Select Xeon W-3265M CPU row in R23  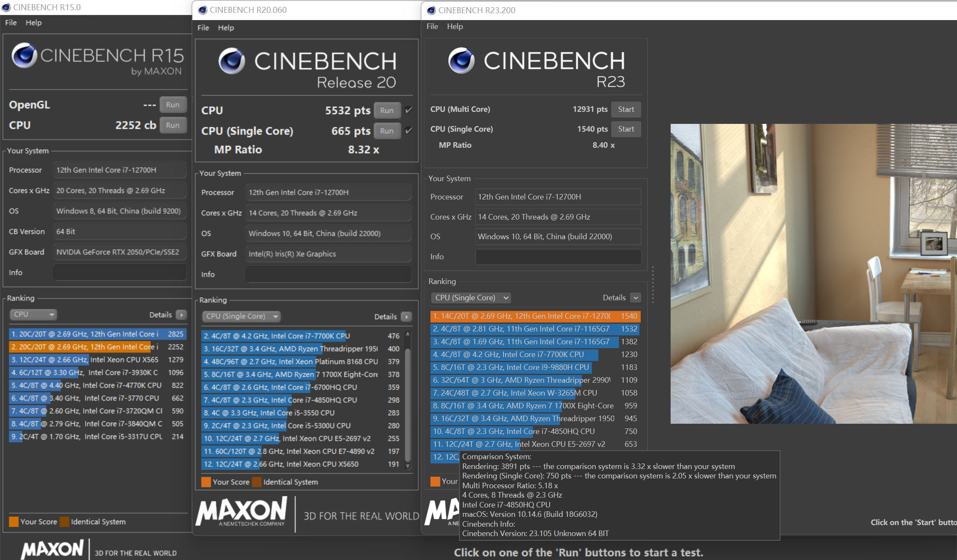click(536, 393)
